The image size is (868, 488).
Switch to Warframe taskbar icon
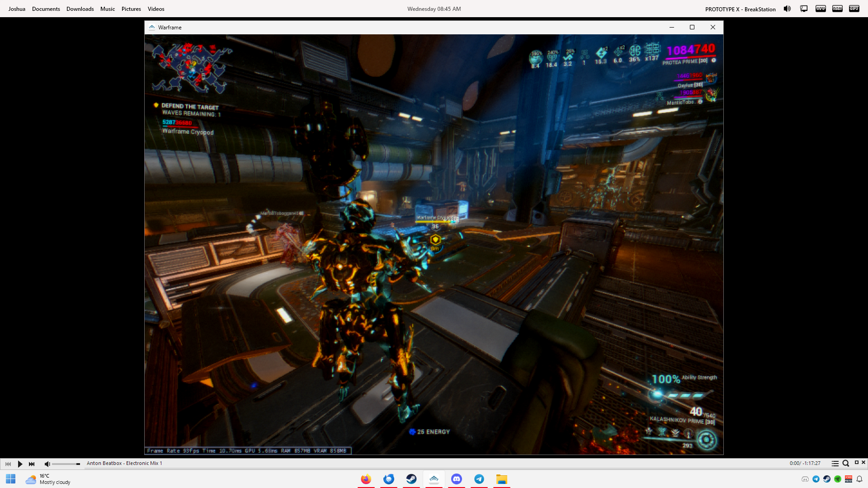click(434, 479)
